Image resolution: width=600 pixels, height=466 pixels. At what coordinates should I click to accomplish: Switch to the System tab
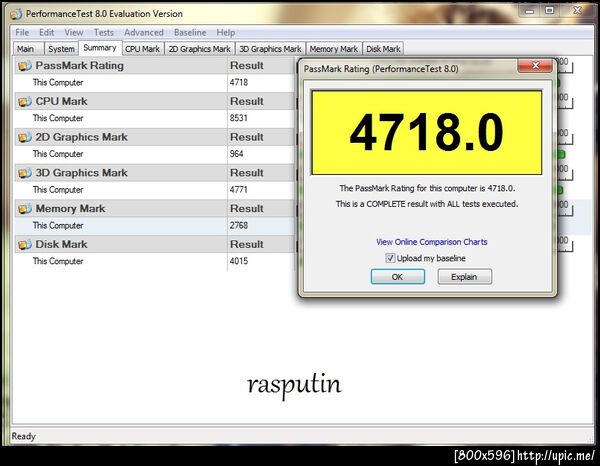point(61,49)
